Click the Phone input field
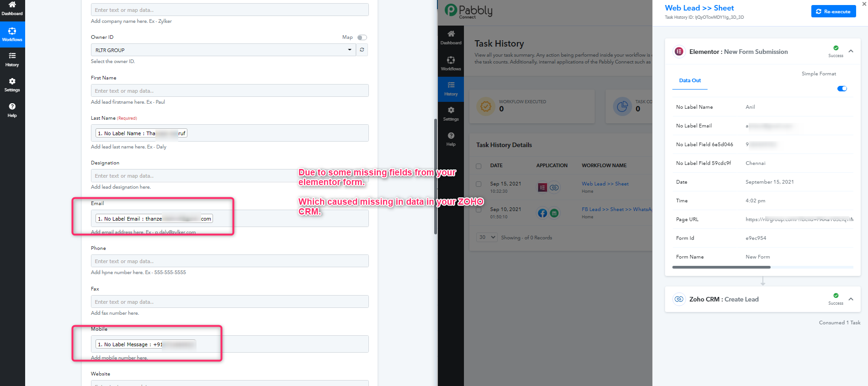Viewport: 868px width, 386px height. pos(230,261)
